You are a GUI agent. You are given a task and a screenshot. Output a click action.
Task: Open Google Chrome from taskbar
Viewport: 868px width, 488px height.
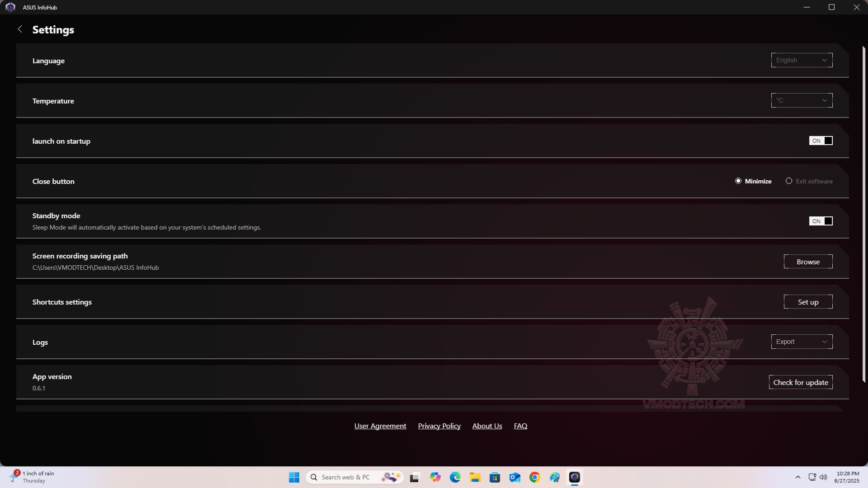point(534,477)
